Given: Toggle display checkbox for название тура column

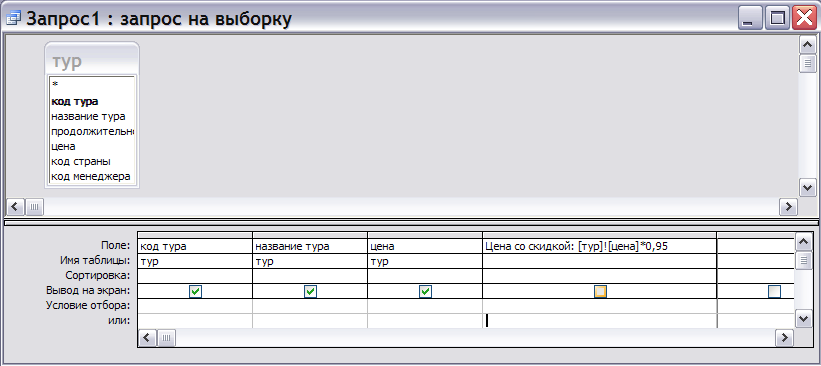Looking at the screenshot, I should pyautogui.click(x=310, y=291).
